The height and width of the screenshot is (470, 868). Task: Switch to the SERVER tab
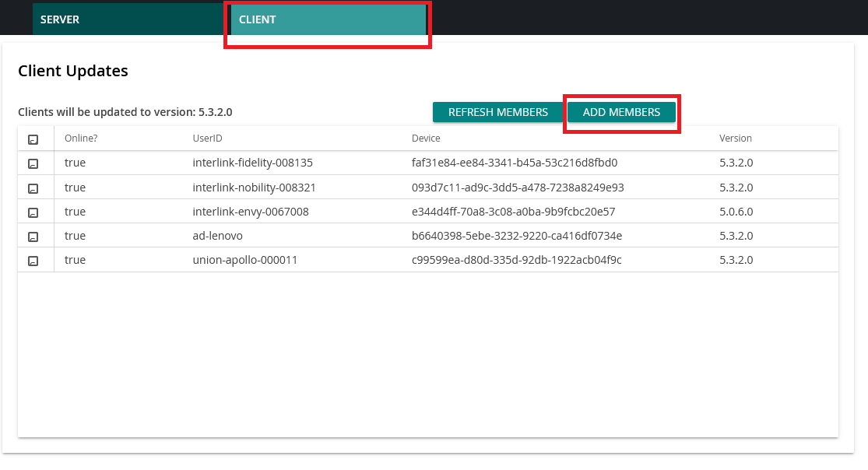click(130, 19)
